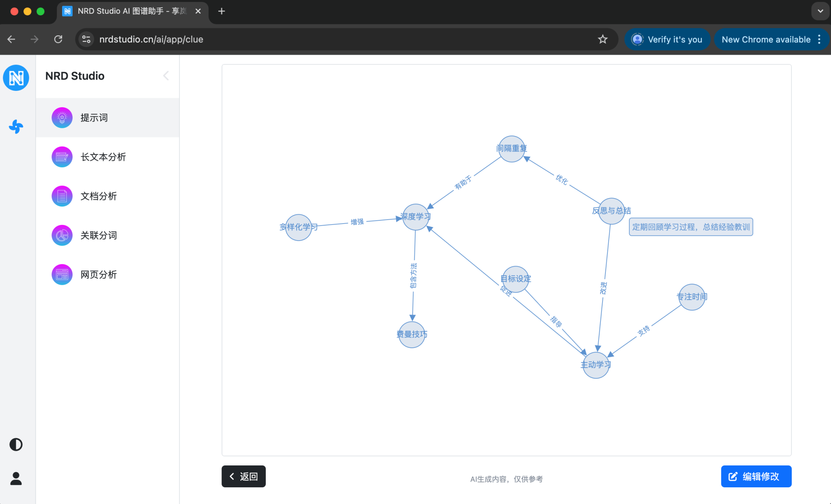
Task: Open Chrome three-dot menu
Action: (820, 39)
